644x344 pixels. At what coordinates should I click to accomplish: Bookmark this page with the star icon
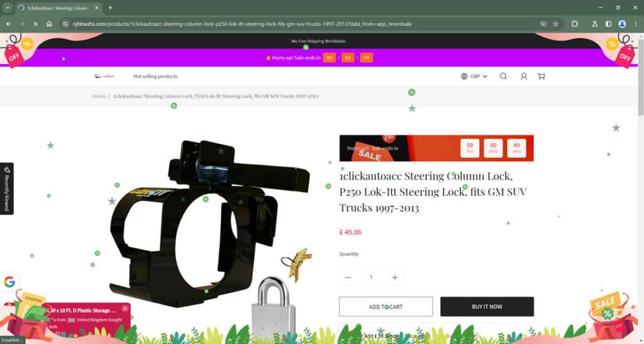[556, 24]
